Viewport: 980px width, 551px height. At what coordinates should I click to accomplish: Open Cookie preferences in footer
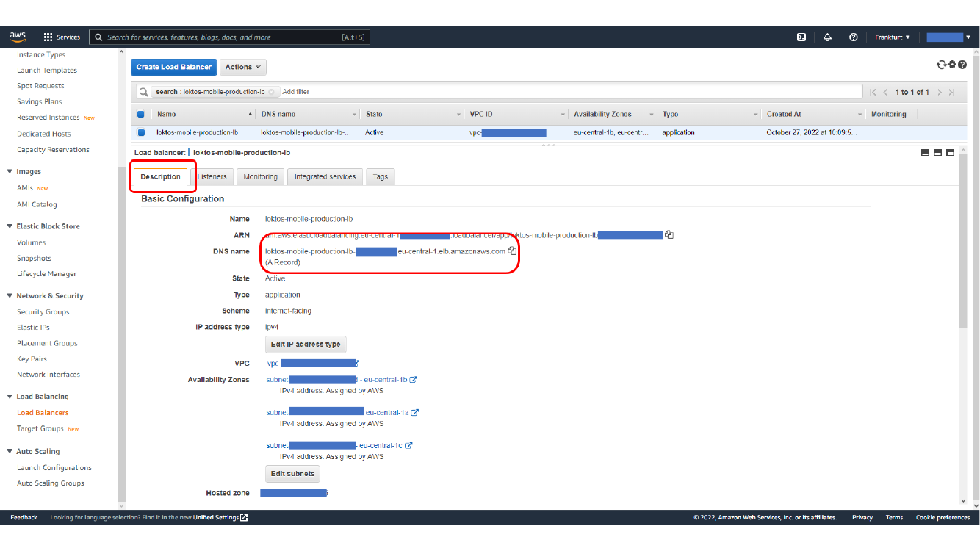pyautogui.click(x=943, y=517)
